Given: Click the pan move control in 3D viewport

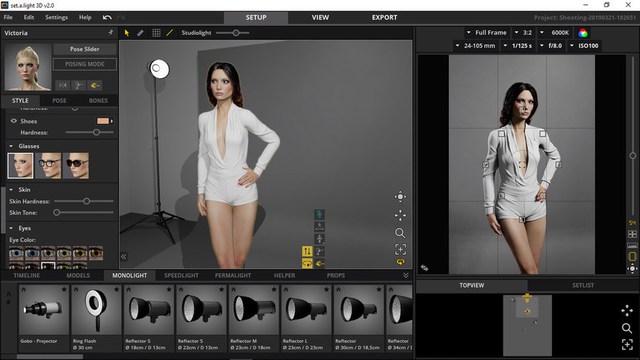Looking at the screenshot, I should [x=400, y=215].
